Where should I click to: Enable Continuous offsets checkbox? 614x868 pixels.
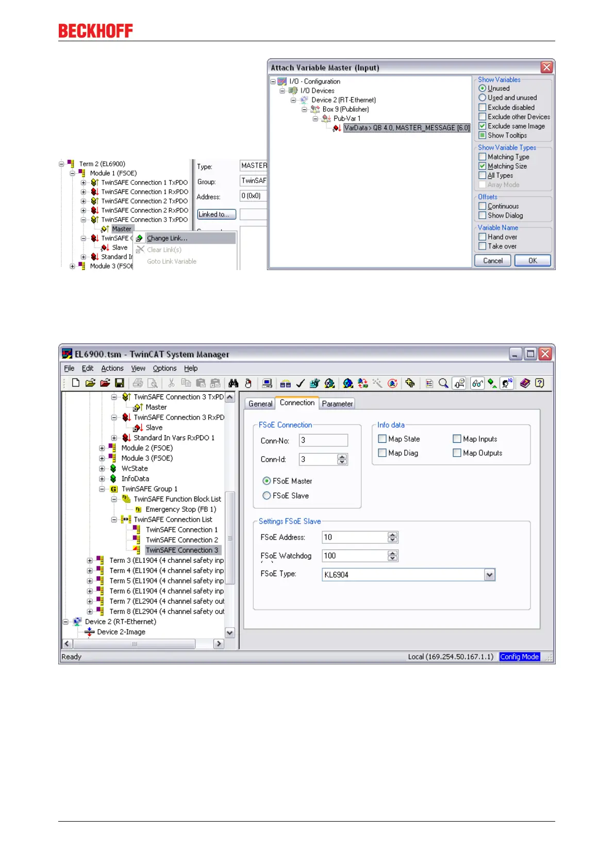click(x=483, y=206)
